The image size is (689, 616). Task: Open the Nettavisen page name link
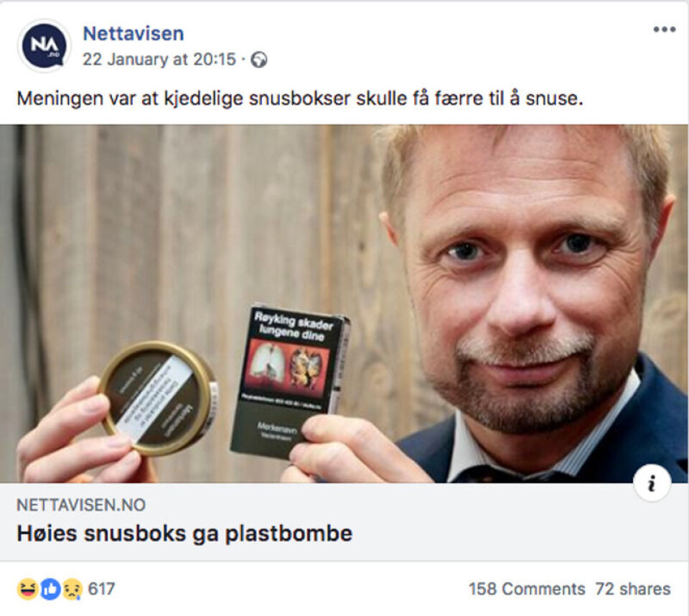tap(133, 34)
